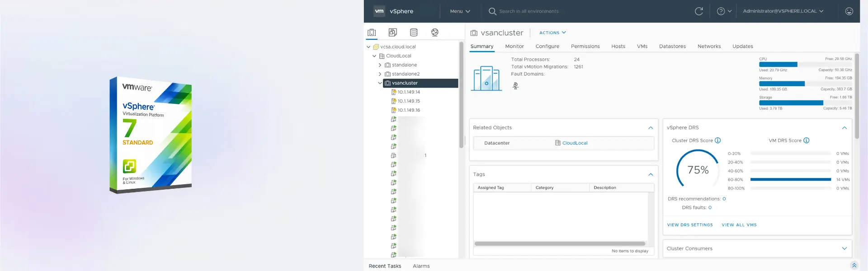Expand the standalone cluster node
This screenshot has height=271, width=868.
(x=380, y=65)
